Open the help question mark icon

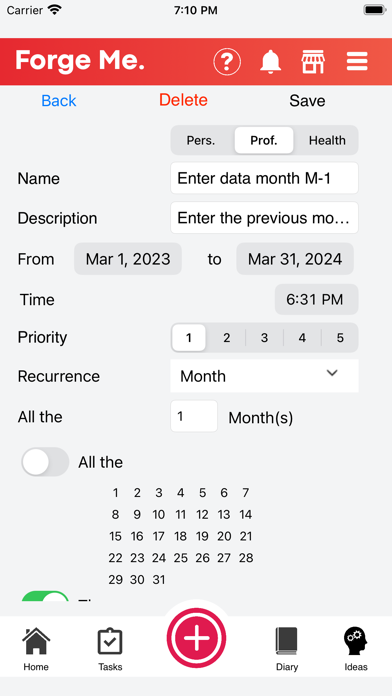click(x=227, y=62)
